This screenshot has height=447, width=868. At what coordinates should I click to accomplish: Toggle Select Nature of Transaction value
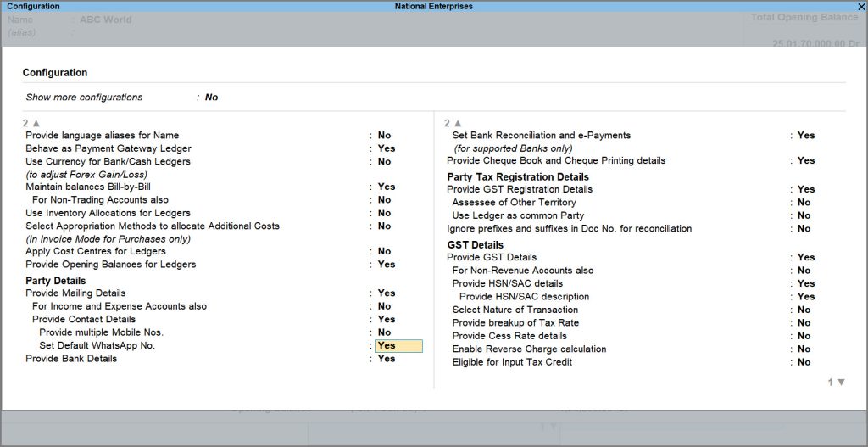[804, 310]
